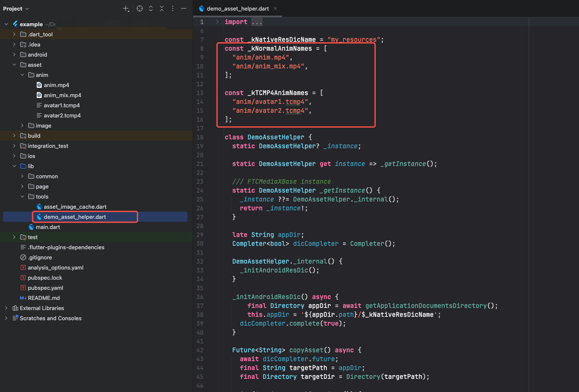The width and height of the screenshot is (579, 392).
Task: Click the New File or Directory plus icon
Action: pyautogui.click(x=125, y=8)
